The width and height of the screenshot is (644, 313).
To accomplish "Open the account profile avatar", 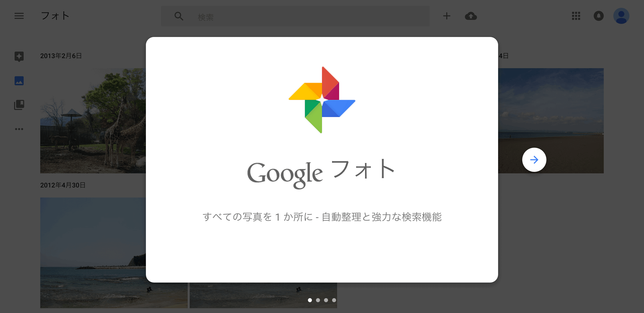I will [621, 16].
